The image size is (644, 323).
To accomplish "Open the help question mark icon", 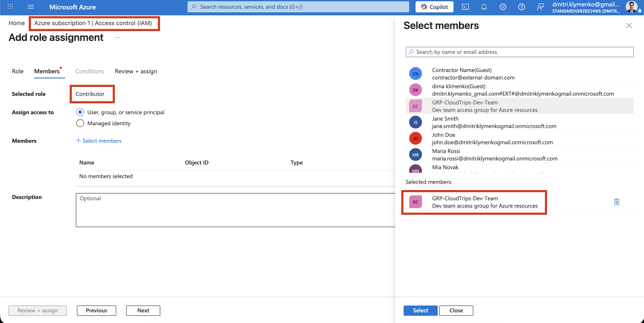I will pyautogui.click(x=521, y=7).
